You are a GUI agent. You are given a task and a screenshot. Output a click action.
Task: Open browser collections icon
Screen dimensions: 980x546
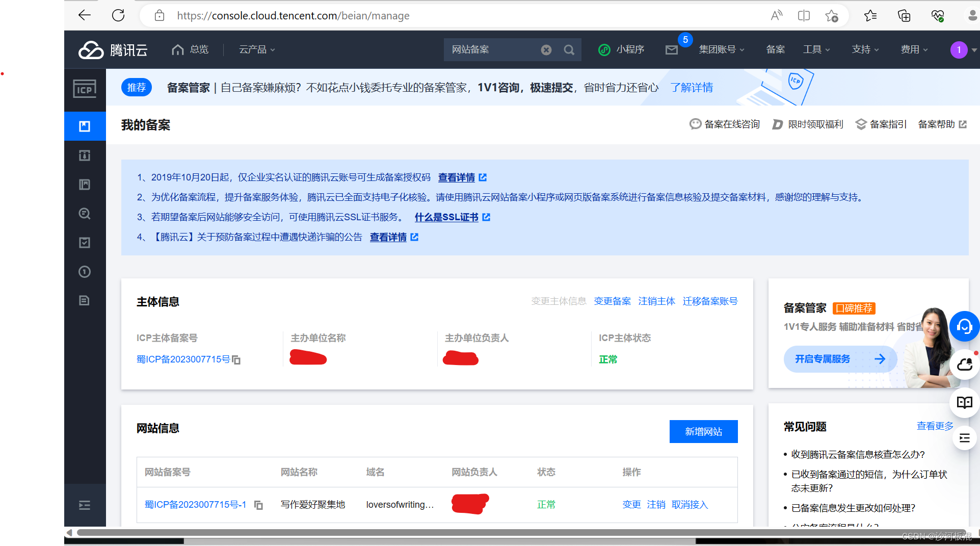(x=904, y=16)
